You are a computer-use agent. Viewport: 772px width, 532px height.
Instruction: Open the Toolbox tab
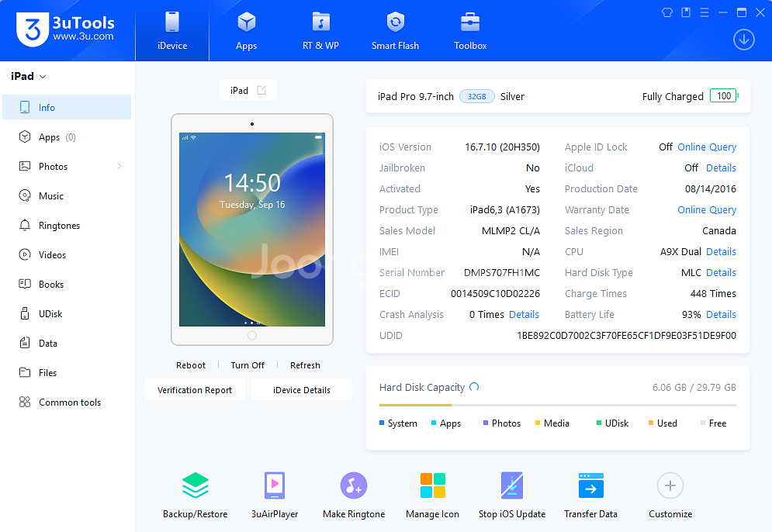[x=470, y=31]
